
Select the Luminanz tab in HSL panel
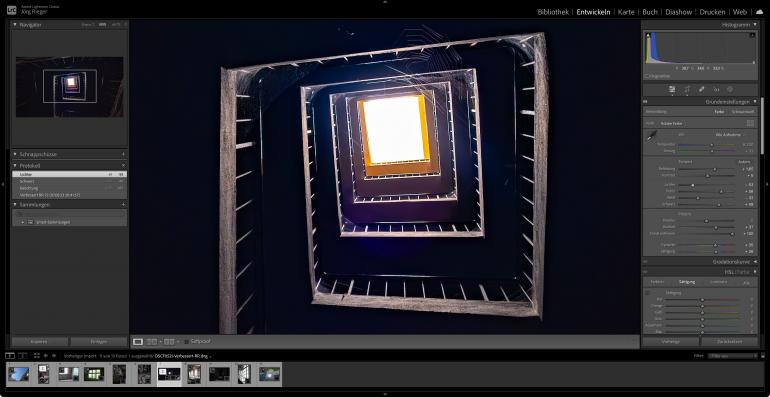[718, 282]
